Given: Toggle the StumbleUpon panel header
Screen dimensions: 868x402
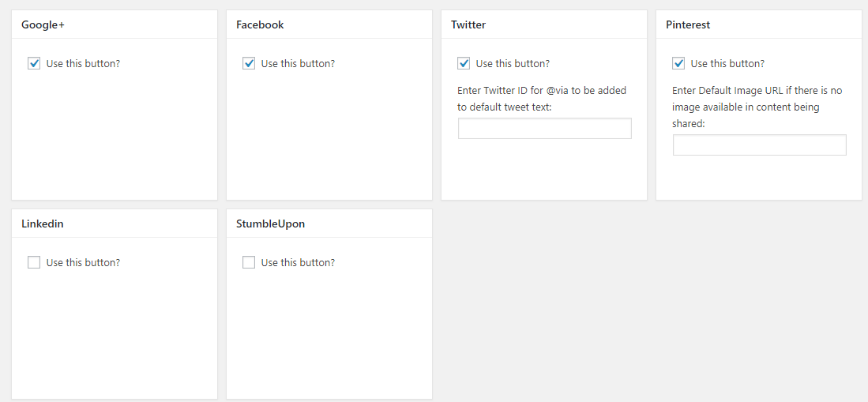Looking at the screenshot, I should [329, 224].
